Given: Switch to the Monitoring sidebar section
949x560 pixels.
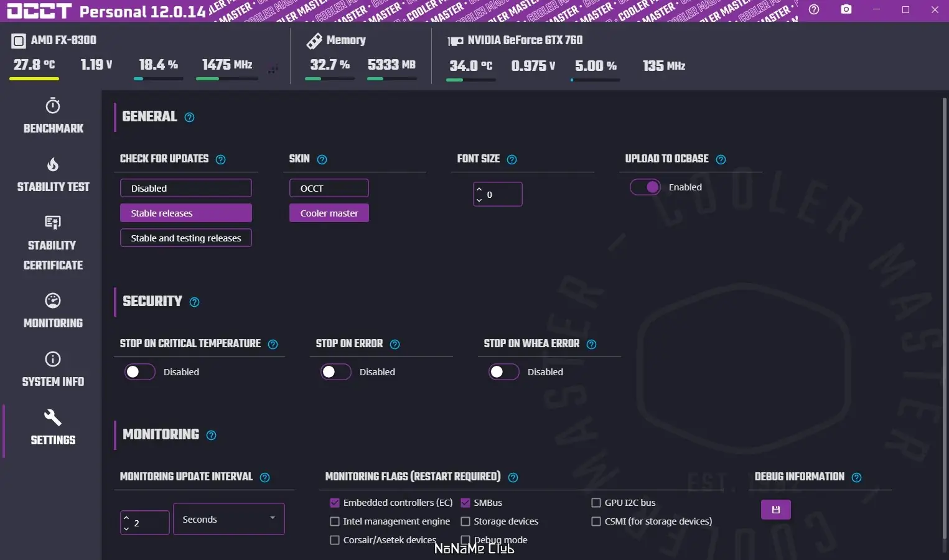Looking at the screenshot, I should pos(53,310).
